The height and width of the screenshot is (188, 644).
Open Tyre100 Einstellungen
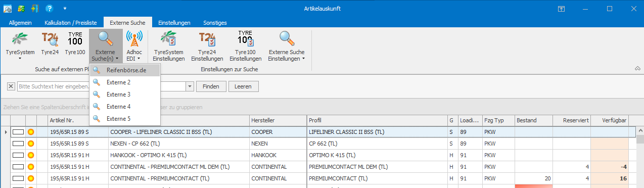click(x=245, y=46)
